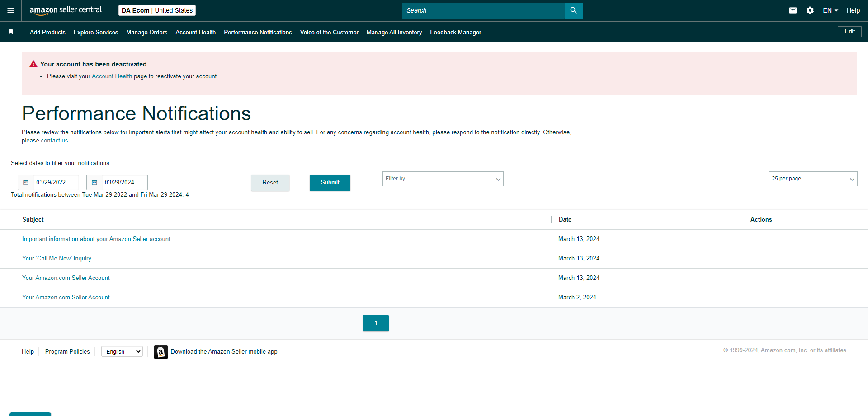Open the March 13 'Your Amazon.com Seller Account' notification
The width and height of the screenshot is (868, 416).
[66, 278]
